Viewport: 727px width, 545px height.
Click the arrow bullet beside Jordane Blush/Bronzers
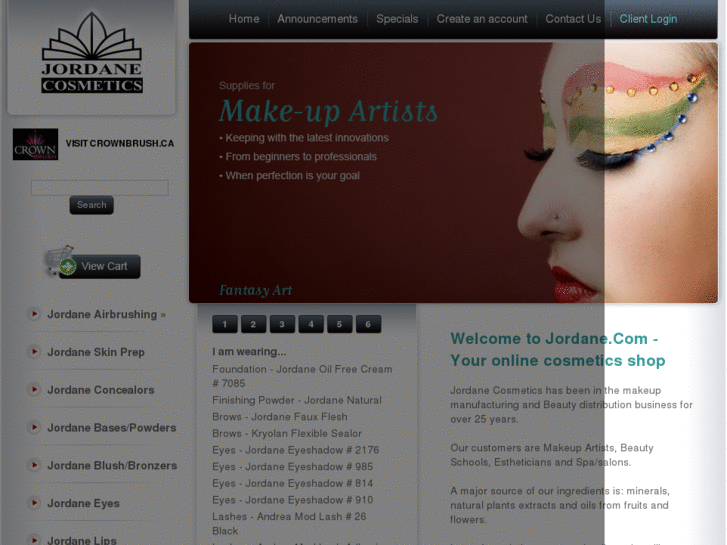34,465
